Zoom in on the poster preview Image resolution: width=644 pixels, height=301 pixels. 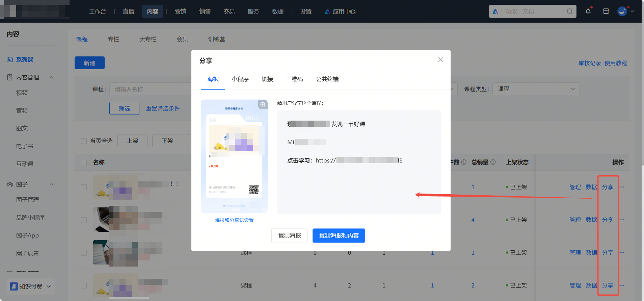coord(263,104)
